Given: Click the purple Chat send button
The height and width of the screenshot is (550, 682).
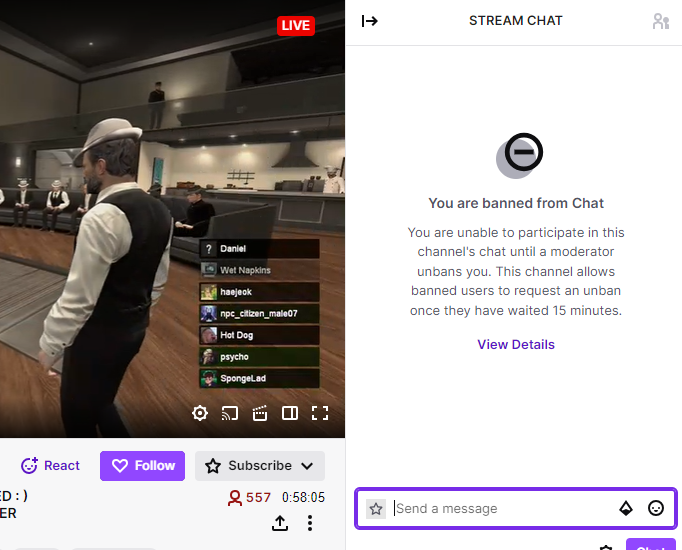Looking at the screenshot, I should tap(651, 545).
